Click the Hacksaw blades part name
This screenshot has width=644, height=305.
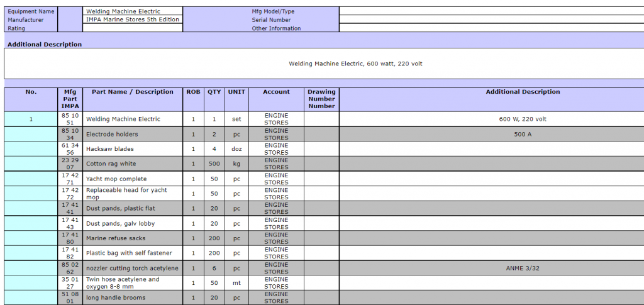tap(110, 149)
